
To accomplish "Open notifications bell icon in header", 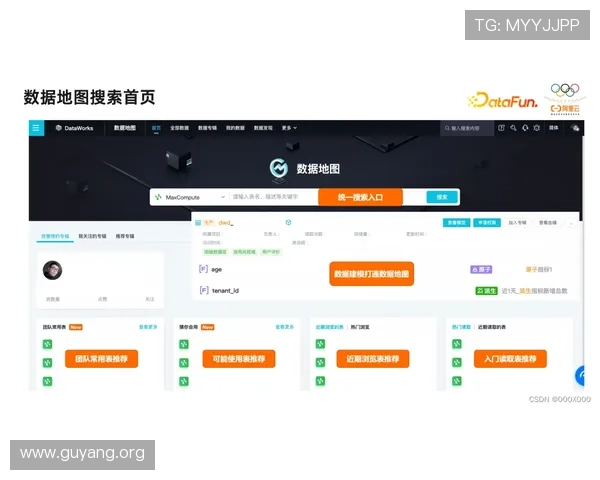I will pyautogui.click(x=525, y=128).
